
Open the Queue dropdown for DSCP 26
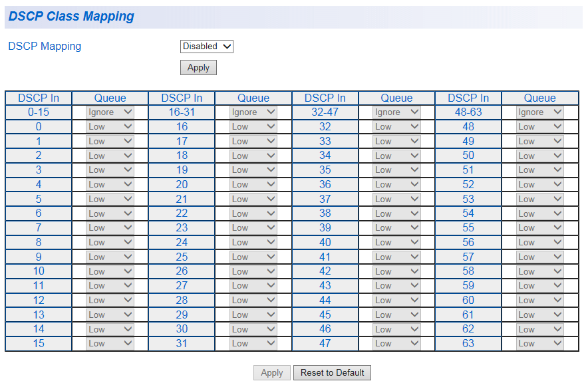(253, 271)
